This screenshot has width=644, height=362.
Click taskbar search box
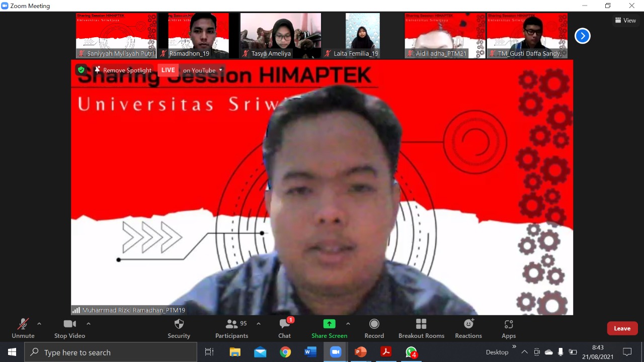111,352
